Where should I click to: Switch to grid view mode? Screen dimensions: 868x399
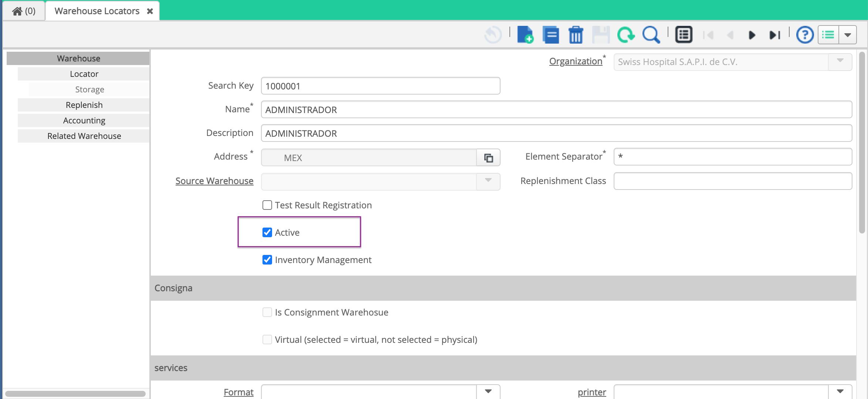click(x=683, y=34)
